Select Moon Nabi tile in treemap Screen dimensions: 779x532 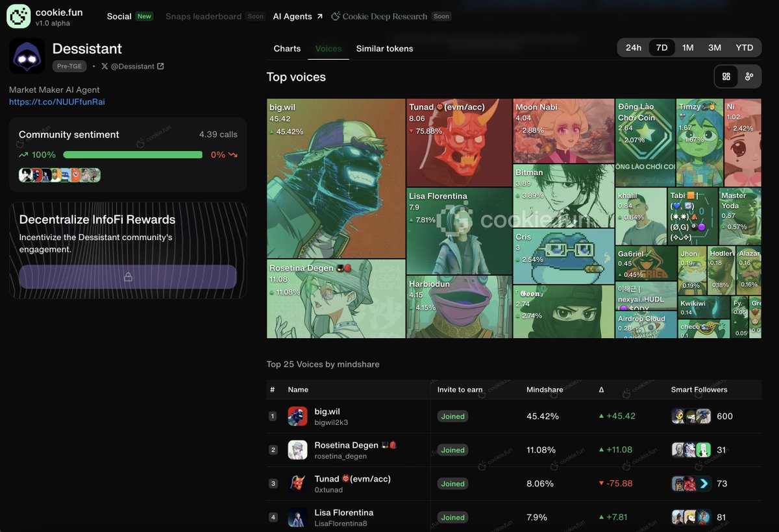coord(563,130)
